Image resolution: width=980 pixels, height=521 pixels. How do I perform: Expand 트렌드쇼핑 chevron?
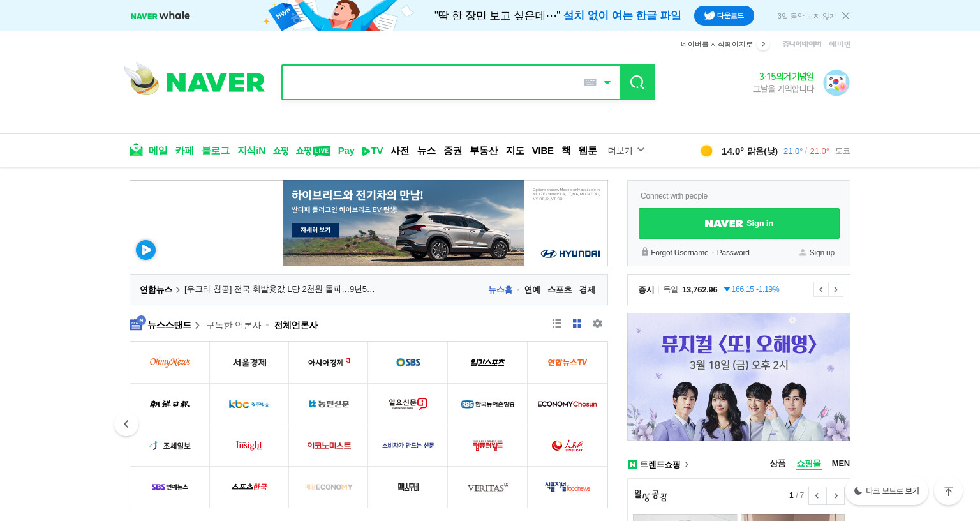pos(687,465)
